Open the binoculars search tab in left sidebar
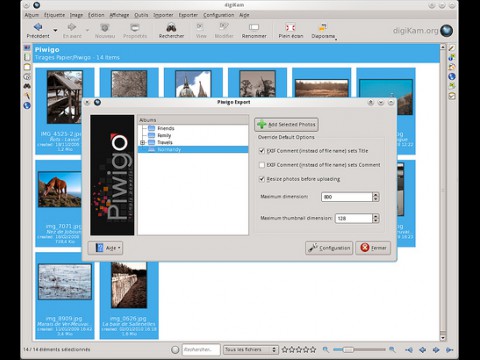The image size is (480, 360). [x=27, y=86]
